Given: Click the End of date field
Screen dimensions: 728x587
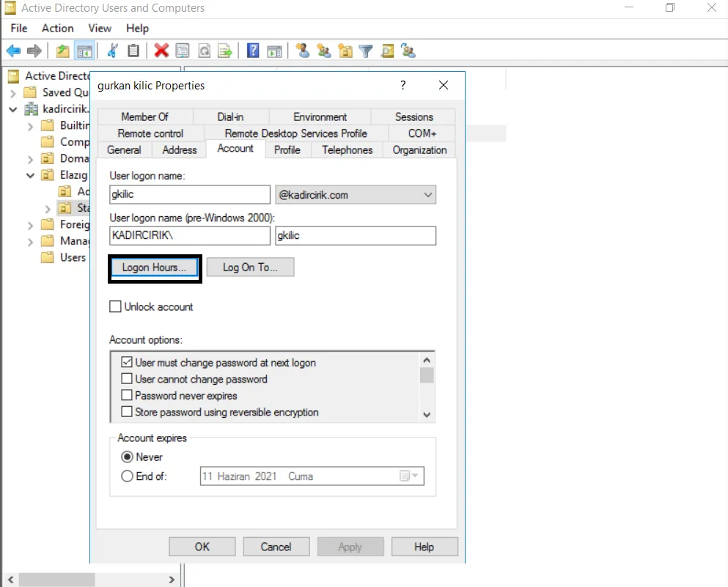Looking at the screenshot, I should tap(312, 476).
